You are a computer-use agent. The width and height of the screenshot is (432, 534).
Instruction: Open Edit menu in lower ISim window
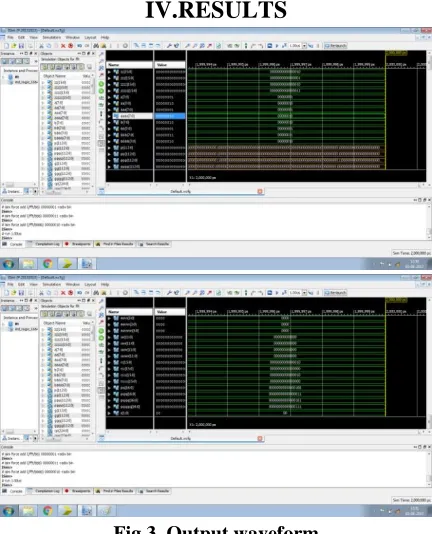coord(21,284)
